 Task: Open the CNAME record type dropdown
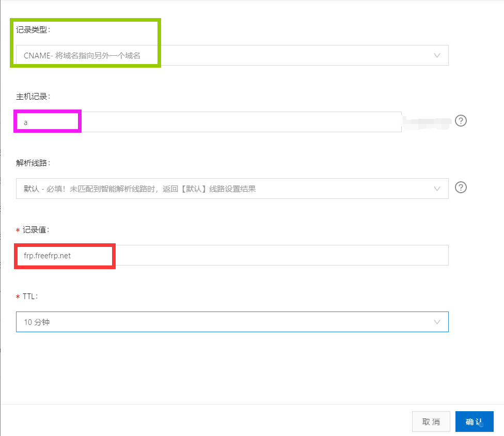(x=232, y=55)
